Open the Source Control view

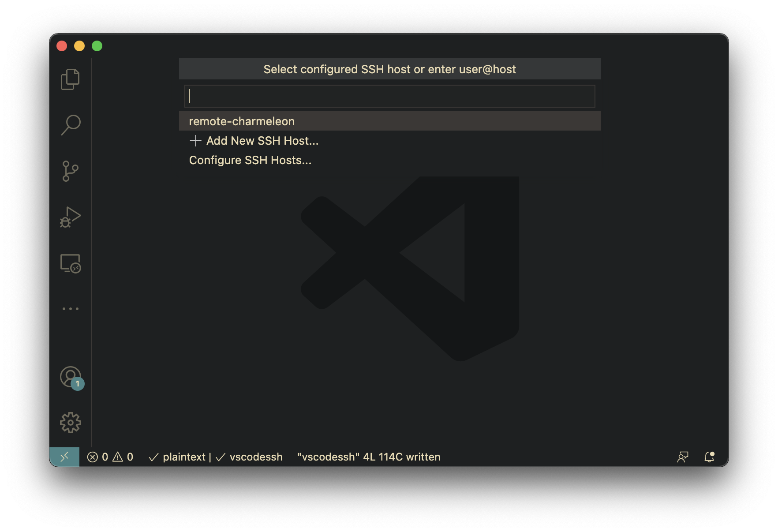click(x=70, y=171)
